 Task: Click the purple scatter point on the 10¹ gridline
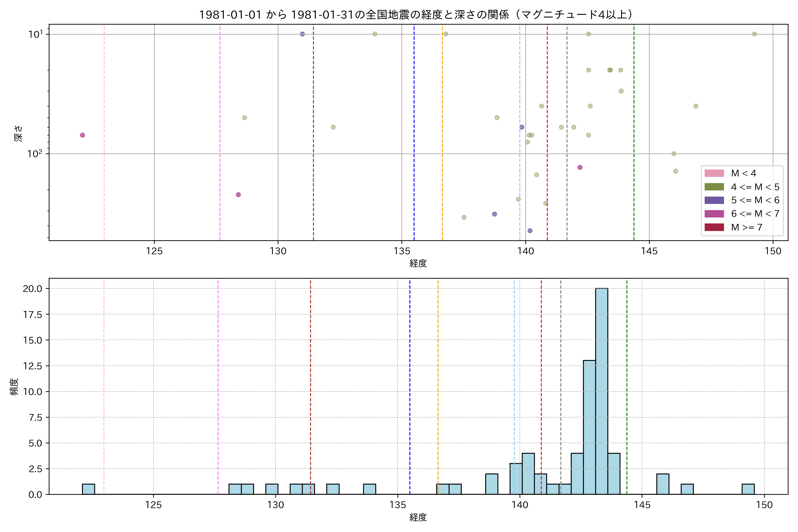(x=302, y=34)
